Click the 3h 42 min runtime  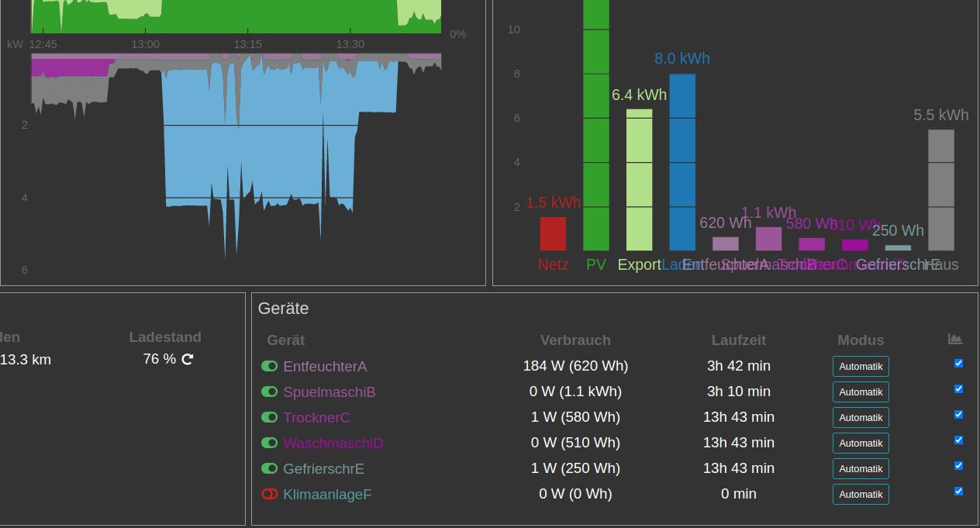click(739, 366)
